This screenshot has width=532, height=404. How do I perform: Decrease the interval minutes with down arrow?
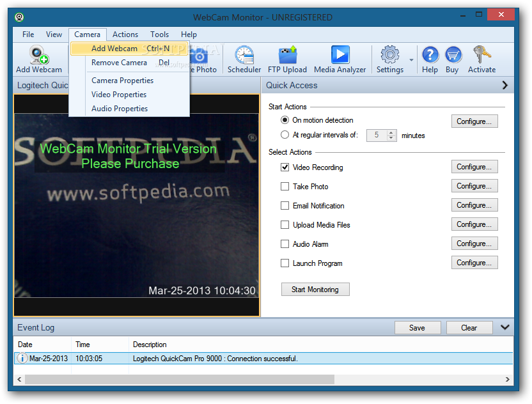391,137
